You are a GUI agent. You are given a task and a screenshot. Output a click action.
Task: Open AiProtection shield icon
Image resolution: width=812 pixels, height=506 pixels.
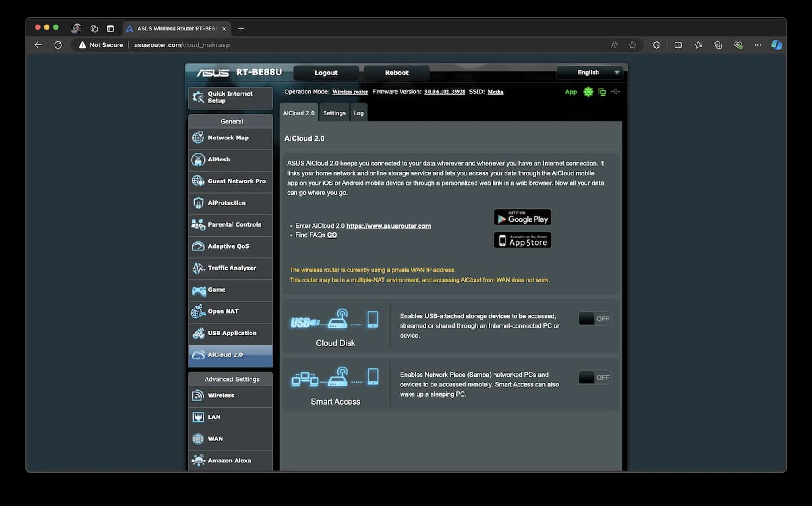pyautogui.click(x=198, y=203)
